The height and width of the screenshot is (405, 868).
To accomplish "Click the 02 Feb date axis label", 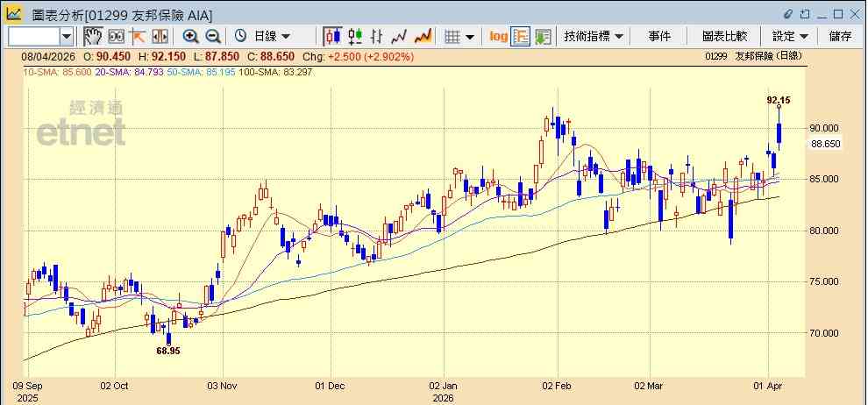I will click(x=558, y=386).
